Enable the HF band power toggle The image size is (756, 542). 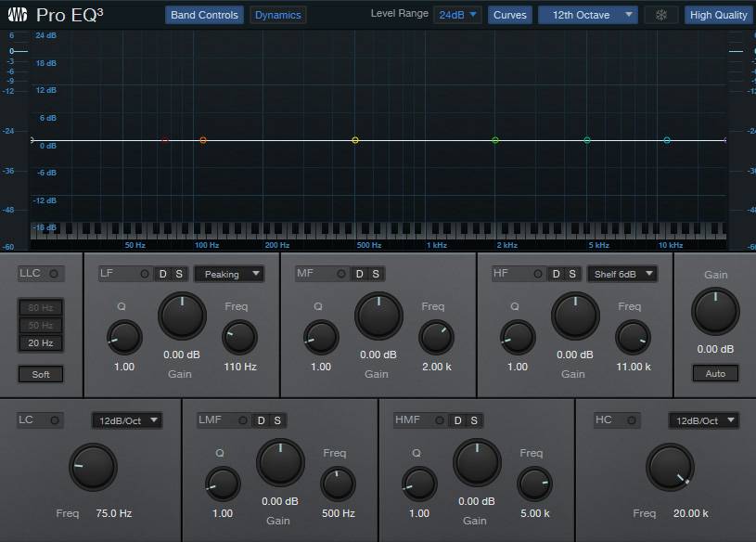538,274
